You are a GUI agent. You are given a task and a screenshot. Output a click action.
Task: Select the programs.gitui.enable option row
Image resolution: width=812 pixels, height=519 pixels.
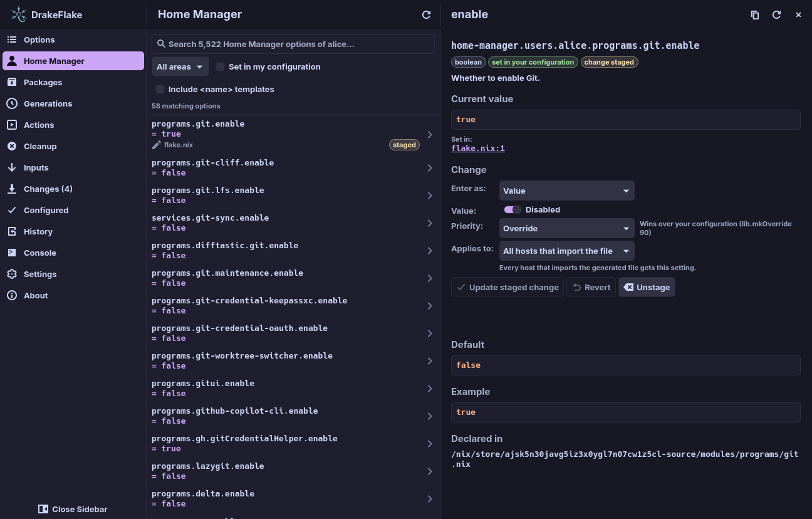[x=293, y=388]
